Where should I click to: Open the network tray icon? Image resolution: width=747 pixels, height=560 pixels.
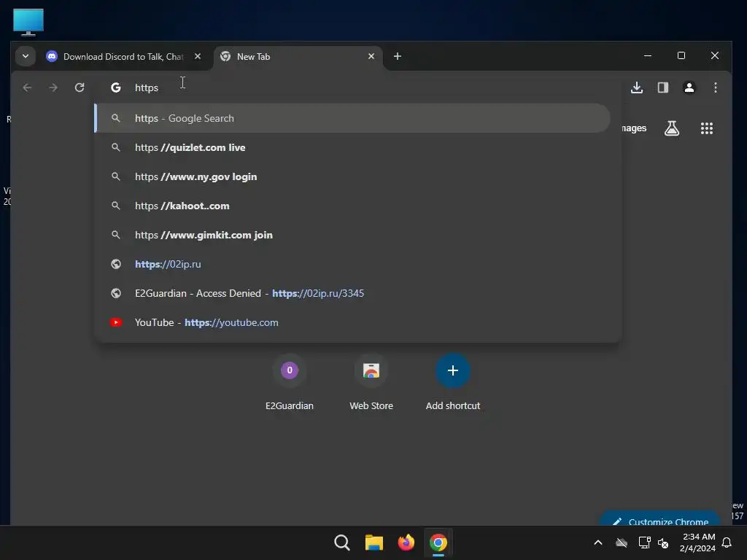click(x=644, y=542)
